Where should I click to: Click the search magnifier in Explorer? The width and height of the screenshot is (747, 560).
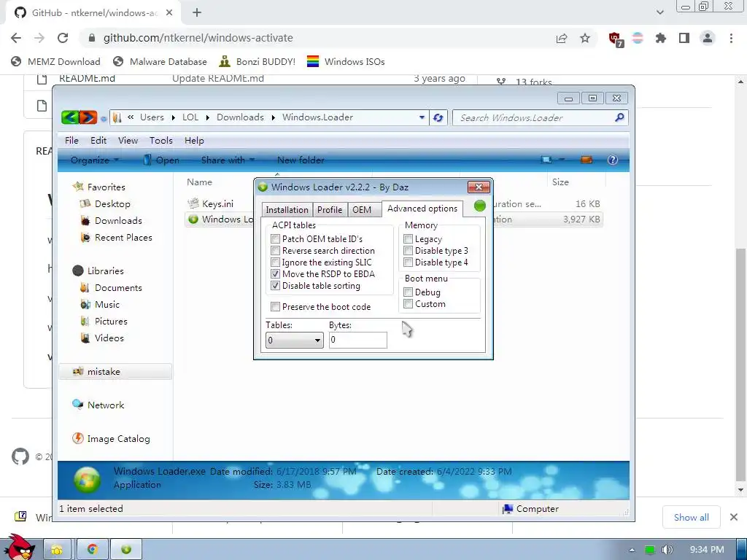[x=619, y=117]
